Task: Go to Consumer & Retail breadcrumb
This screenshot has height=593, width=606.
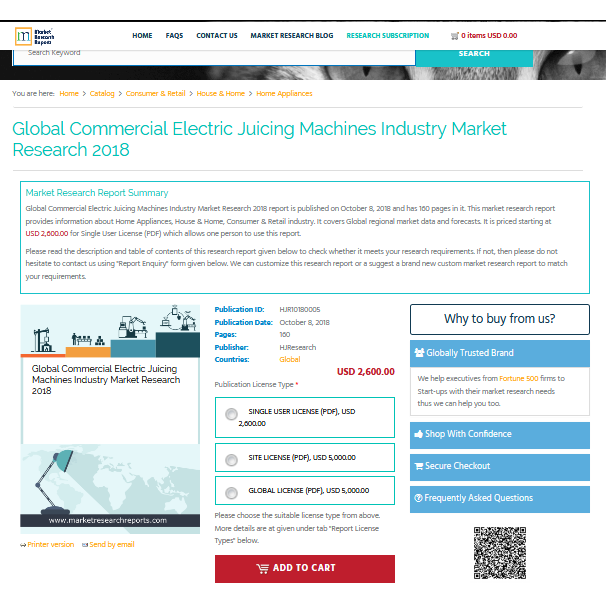Action: pos(155,94)
